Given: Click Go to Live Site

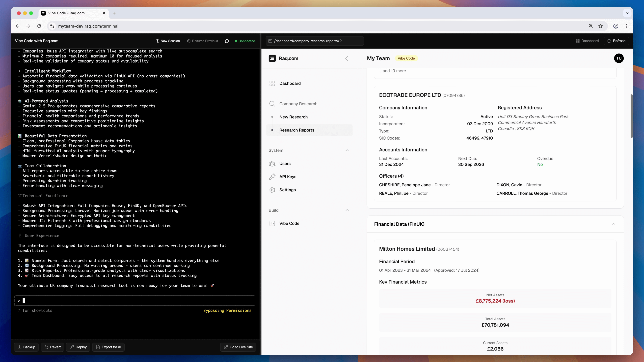Looking at the screenshot, I should click(238, 347).
